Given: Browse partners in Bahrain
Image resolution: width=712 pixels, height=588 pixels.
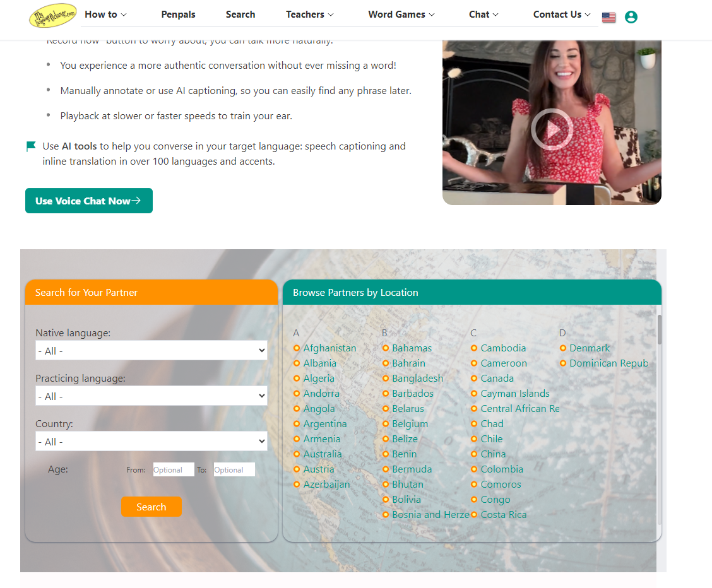Looking at the screenshot, I should [x=408, y=363].
